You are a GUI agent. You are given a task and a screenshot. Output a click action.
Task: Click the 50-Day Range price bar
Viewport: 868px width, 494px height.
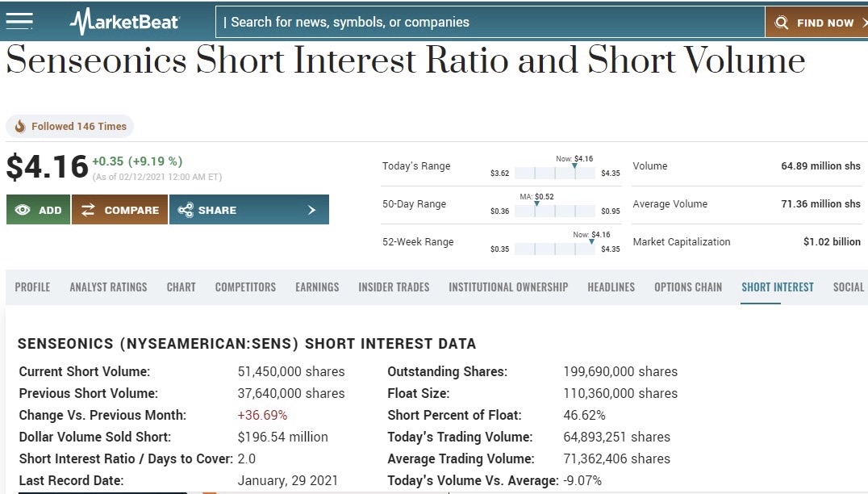[555, 211]
